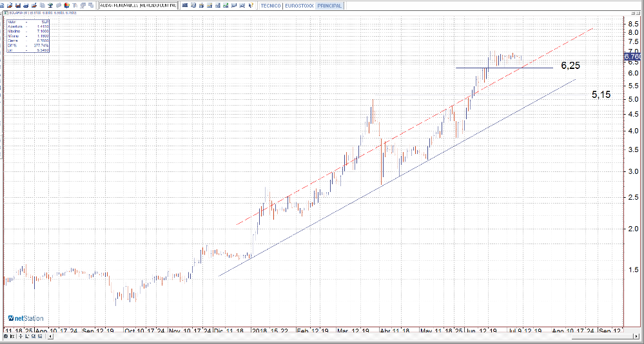Image resolution: width=644 pixels, height=344 pixels.
Task: Click the cascading windows icon
Action: click(90, 5)
